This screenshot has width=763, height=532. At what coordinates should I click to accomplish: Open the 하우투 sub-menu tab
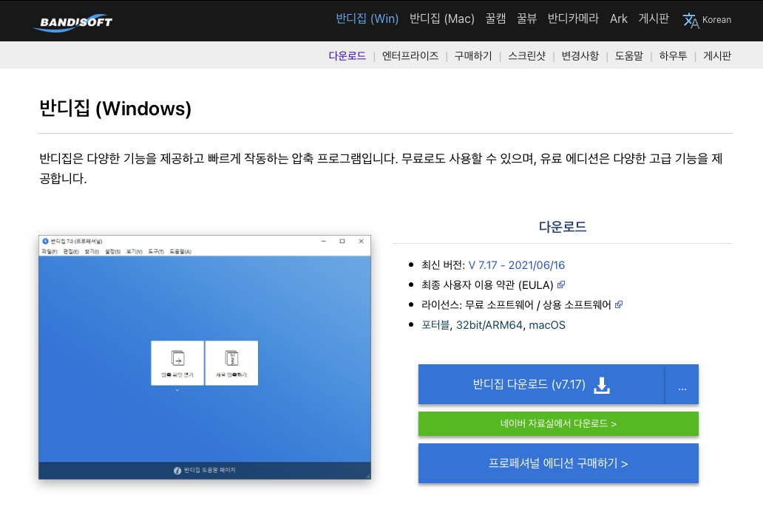[673, 56]
